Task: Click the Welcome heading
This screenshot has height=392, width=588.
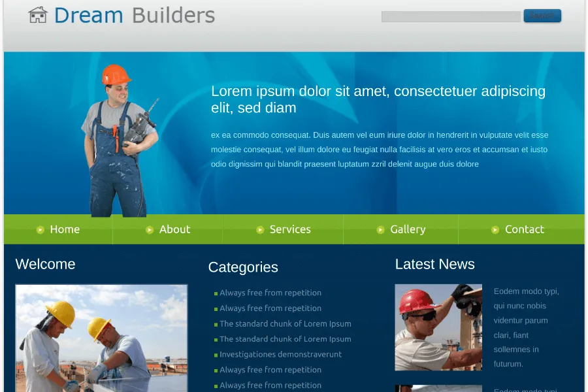Action: (x=45, y=264)
